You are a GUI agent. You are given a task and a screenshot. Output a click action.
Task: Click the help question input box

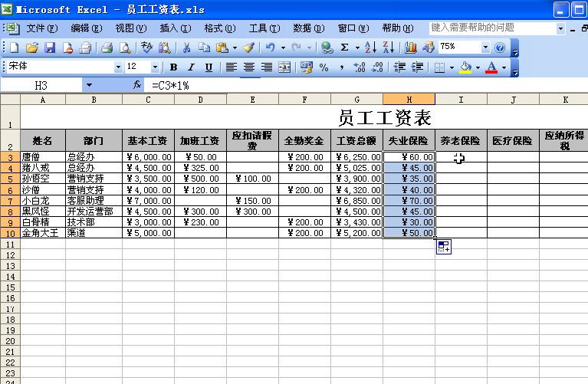[492, 28]
